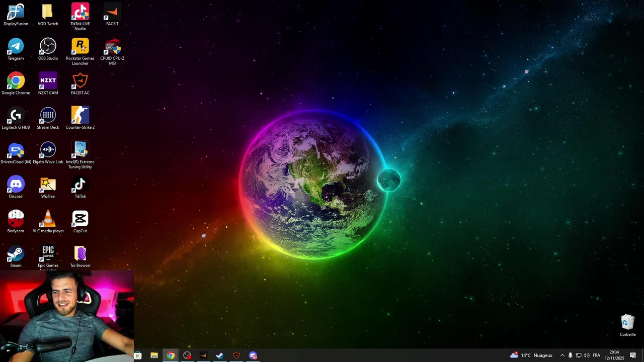644x362 pixels.
Task: Open VLC media player shortcut
Action: tap(48, 222)
